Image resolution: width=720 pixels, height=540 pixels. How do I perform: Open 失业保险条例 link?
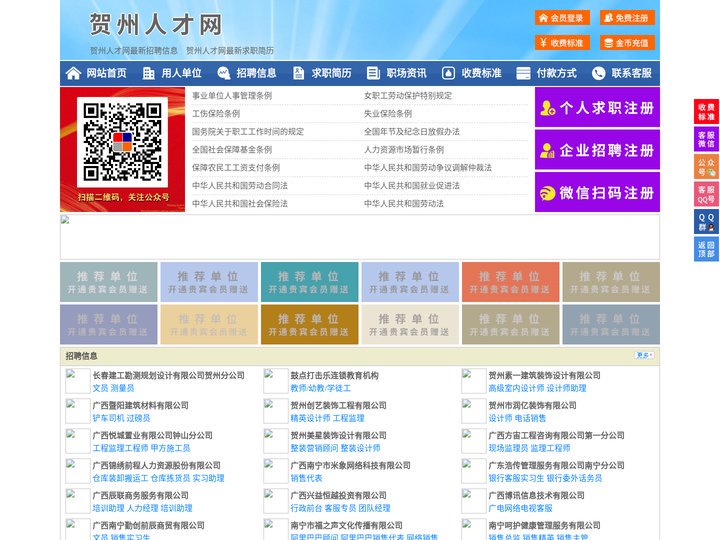[x=388, y=113]
